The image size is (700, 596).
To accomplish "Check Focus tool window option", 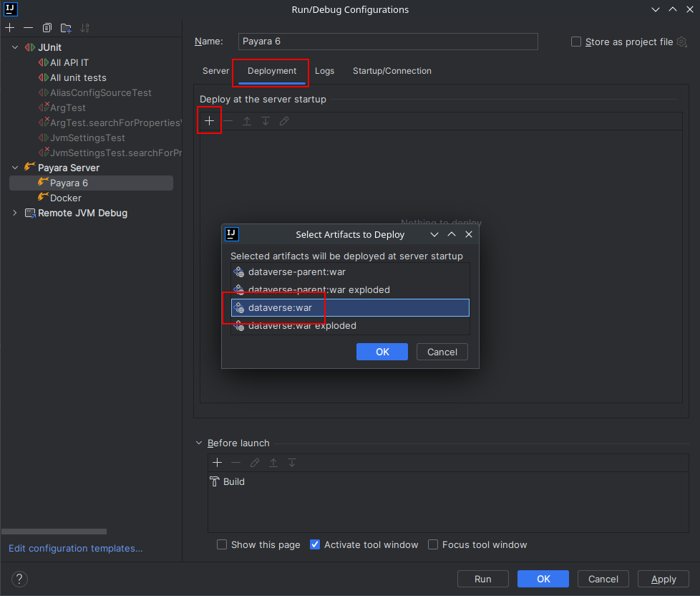I will 433,544.
